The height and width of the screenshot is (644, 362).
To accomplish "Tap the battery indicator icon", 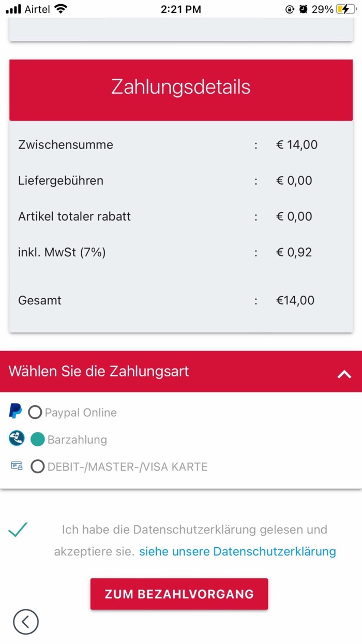I will [346, 9].
